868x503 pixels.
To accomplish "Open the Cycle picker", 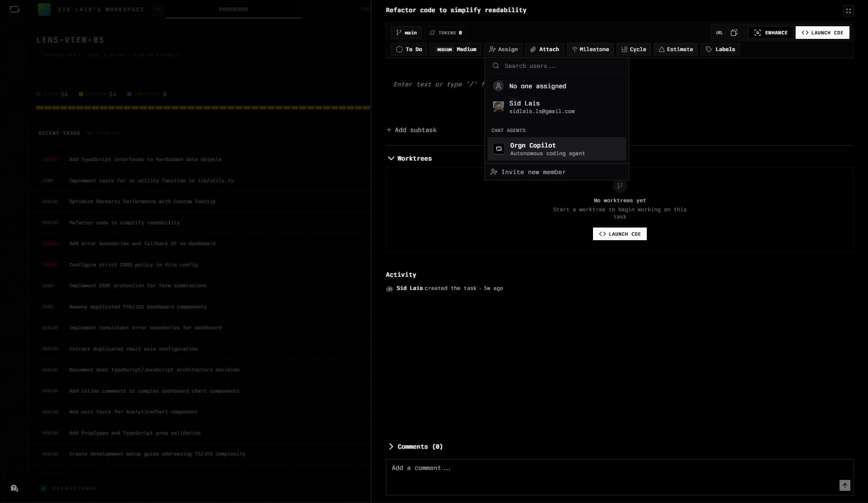I will click(634, 49).
